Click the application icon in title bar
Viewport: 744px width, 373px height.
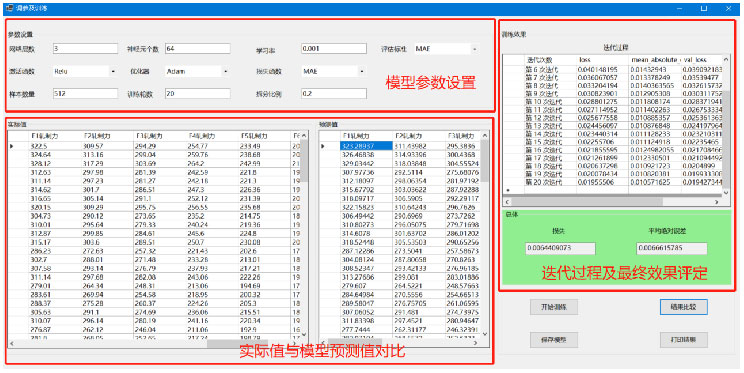point(9,9)
